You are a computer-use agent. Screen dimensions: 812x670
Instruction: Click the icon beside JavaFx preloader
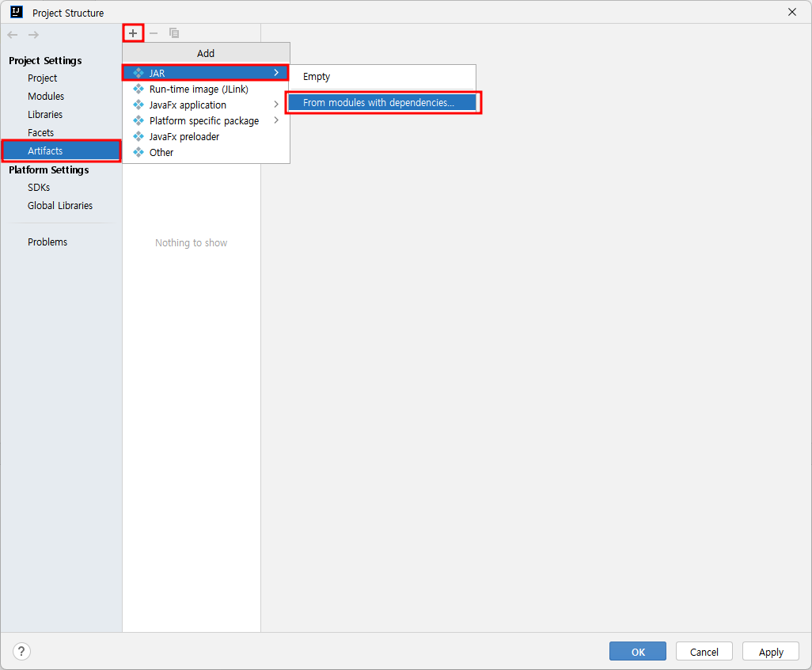(138, 136)
